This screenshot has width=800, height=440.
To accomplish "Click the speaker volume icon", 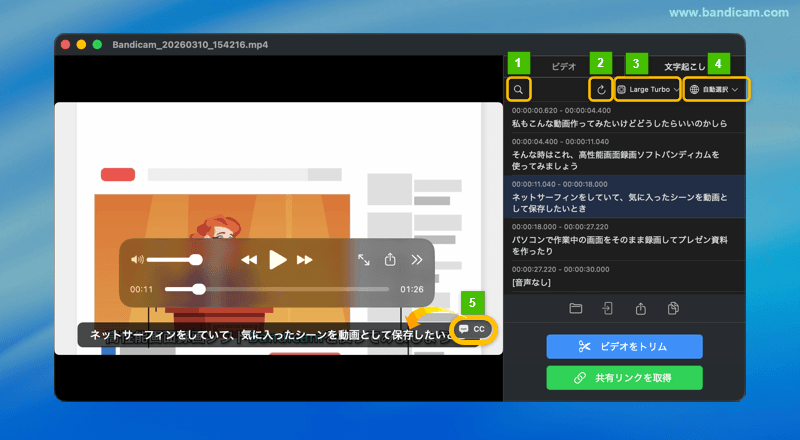I will tap(137, 260).
